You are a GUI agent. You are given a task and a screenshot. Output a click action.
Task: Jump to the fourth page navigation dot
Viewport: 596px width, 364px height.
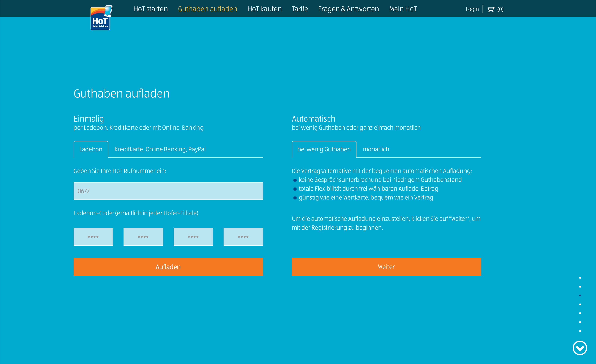[580, 304]
